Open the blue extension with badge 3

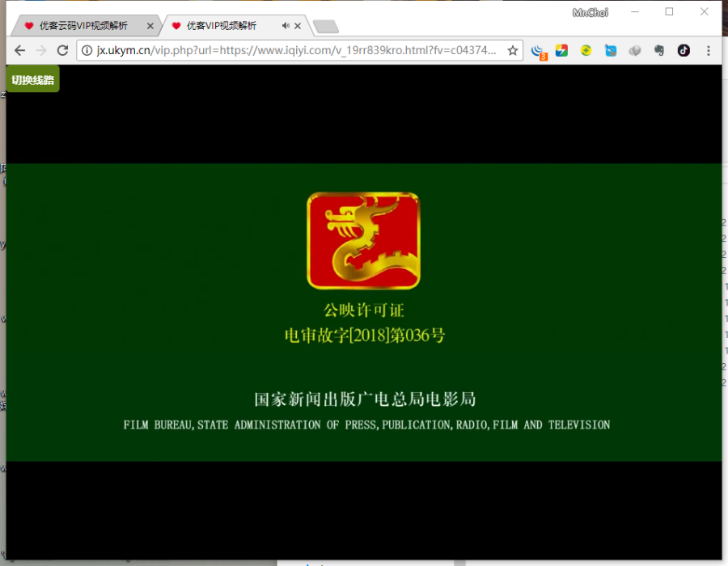(539, 52)
